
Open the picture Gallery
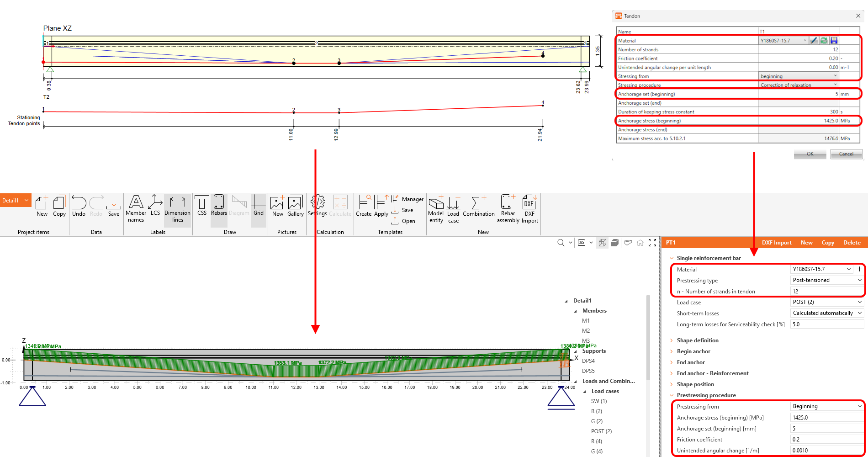(295, 206)
